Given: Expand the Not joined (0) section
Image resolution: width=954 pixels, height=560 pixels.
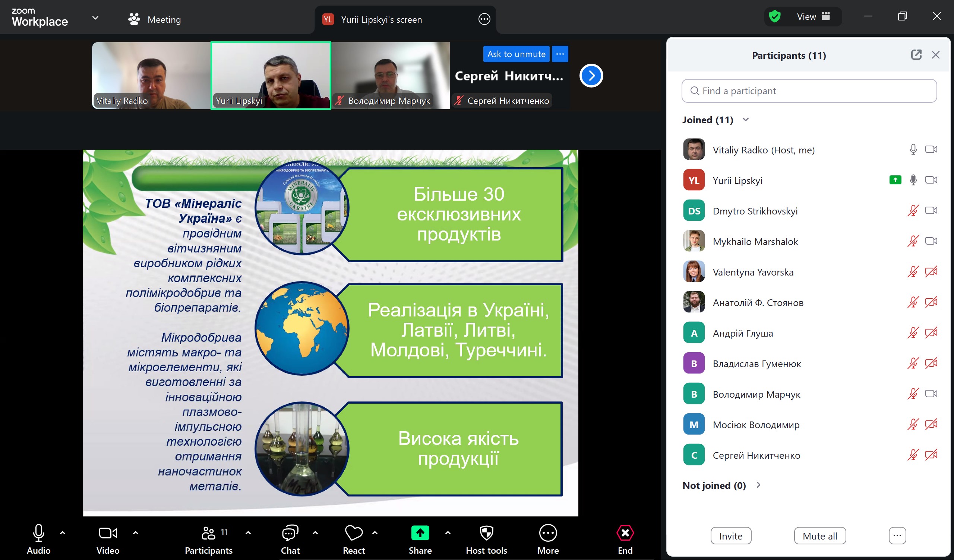Looking at the screenshot, I should coord(758,485).
